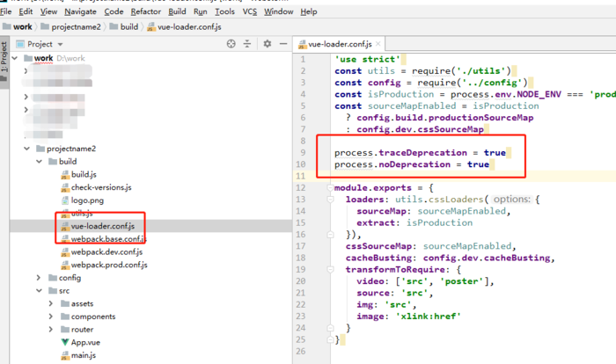Click the JS icon of check-versions.js
Screen dimensions: 616x364
[x=65, y=187]
